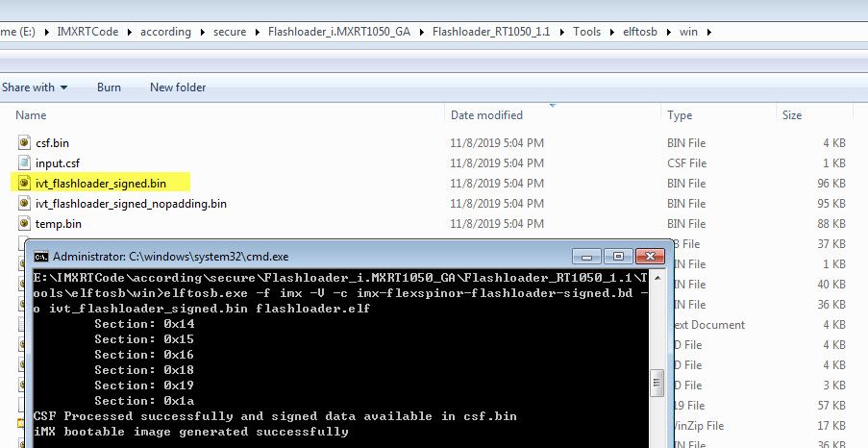Click the 96 KB size value
This screenshot has height=448, width=868.
click(831, 184)
